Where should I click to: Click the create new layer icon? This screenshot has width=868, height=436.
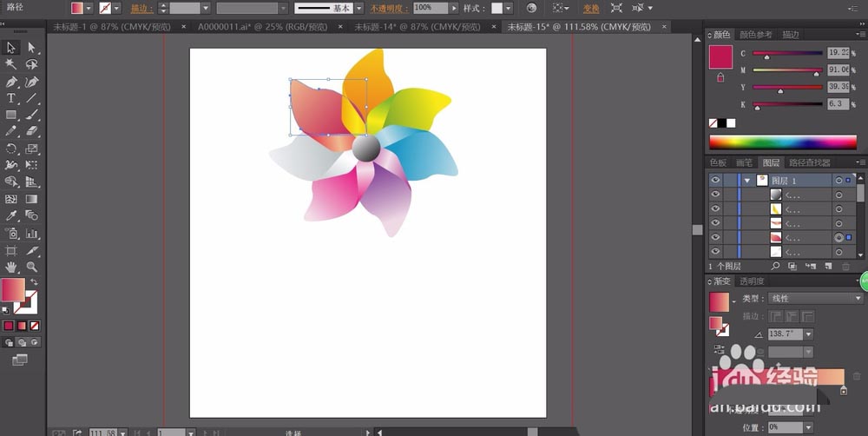pos(828,267)
